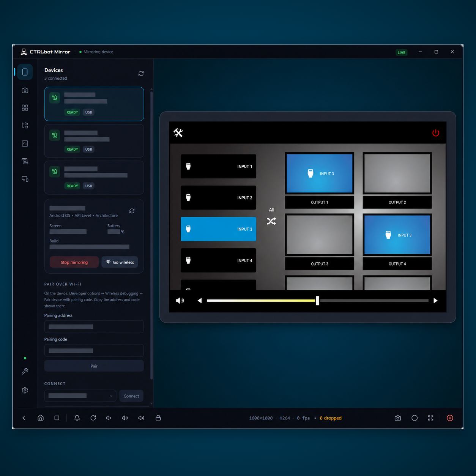Click the red power icon in mirrored screen

[x=436, y=133]
